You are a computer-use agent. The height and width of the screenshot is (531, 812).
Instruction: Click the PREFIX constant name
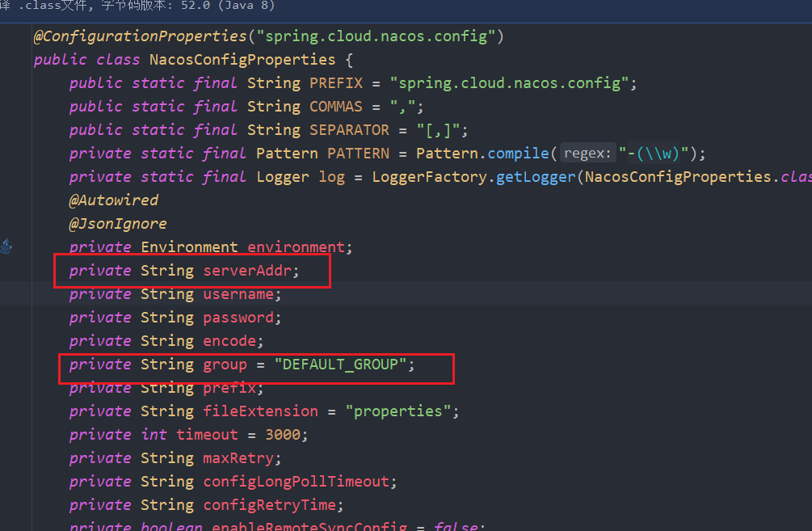[336, 83]
